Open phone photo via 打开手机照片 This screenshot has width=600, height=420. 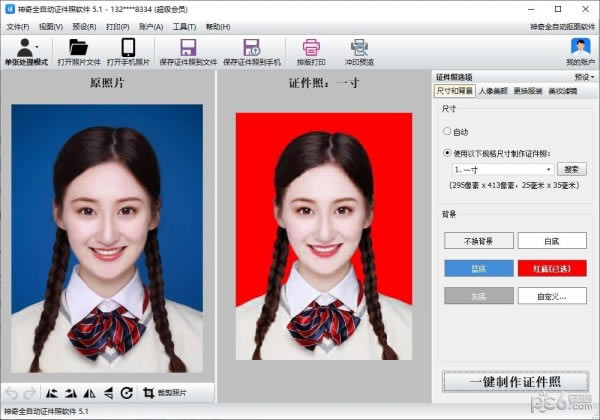coord(128,47)
